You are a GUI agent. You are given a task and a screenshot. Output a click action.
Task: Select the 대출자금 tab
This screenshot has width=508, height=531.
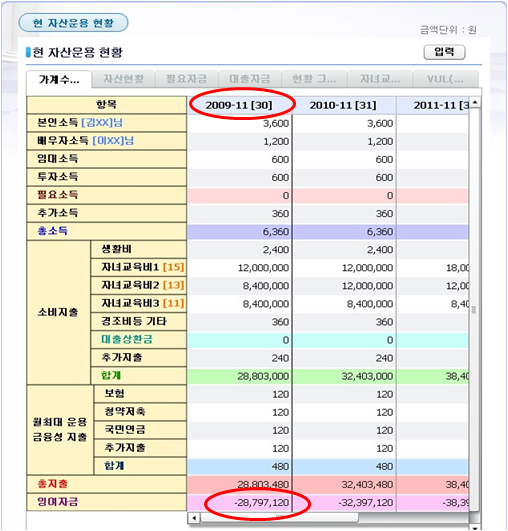250,79
